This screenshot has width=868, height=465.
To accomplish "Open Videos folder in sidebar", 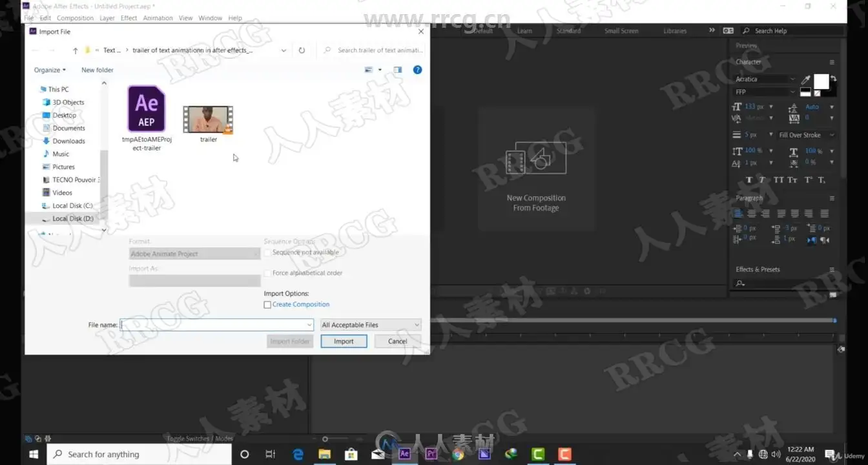I will 57,192.
